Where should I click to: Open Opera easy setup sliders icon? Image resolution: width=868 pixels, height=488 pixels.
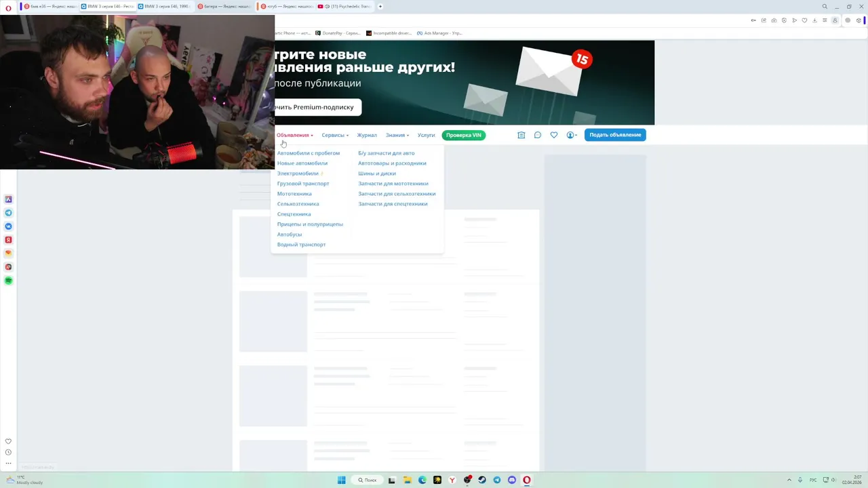[x=825, y=20]
